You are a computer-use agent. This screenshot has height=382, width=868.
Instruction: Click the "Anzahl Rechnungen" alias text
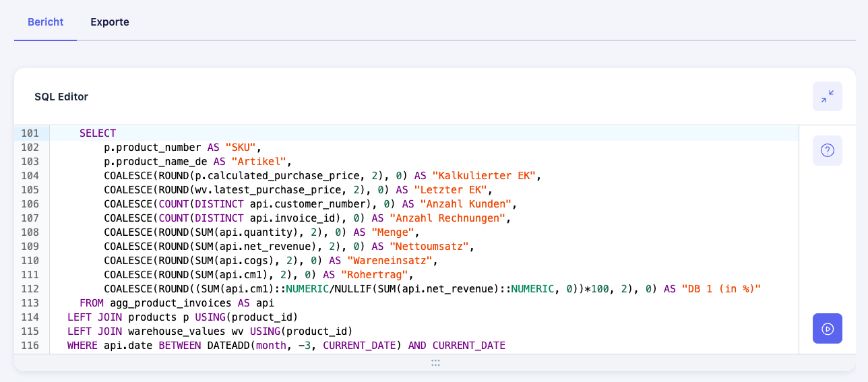[447, 218]
